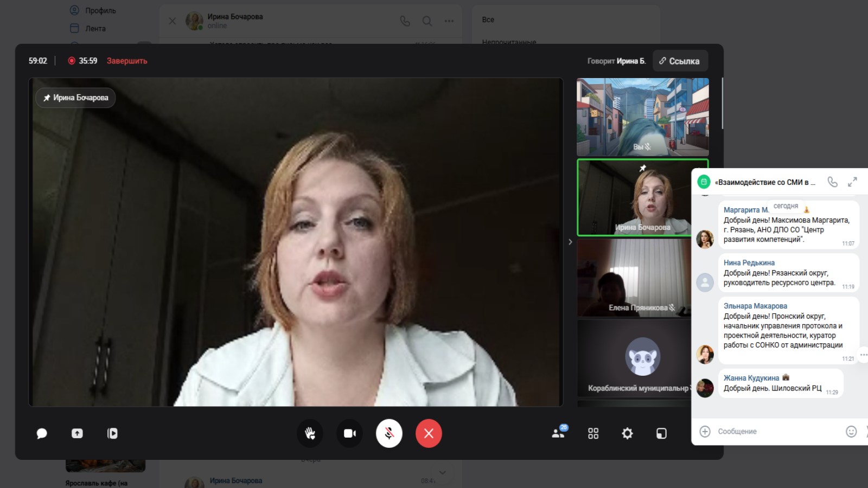Open Лента in left sidebar
The height and width of the screenshot is (488, 868).
95,28
